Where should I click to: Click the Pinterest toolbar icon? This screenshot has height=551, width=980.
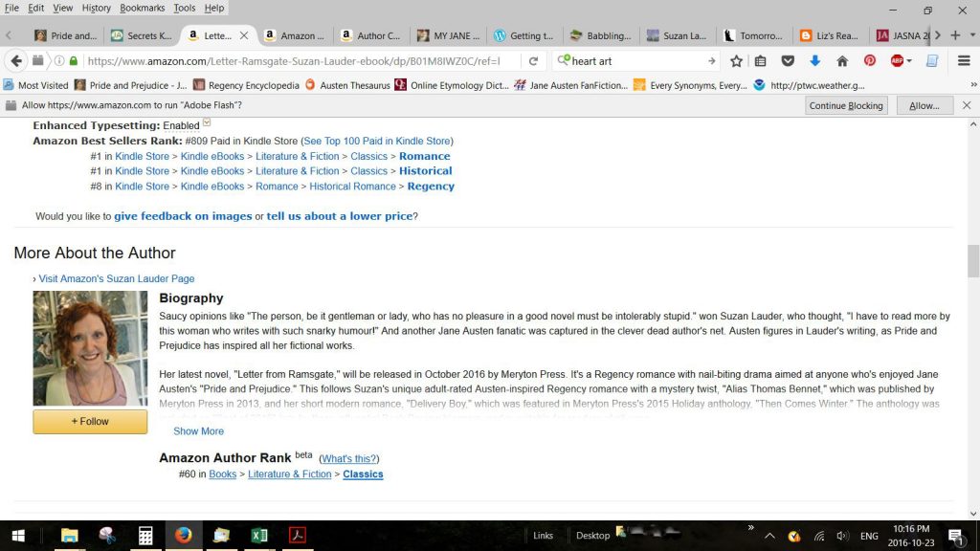[870, 61]
